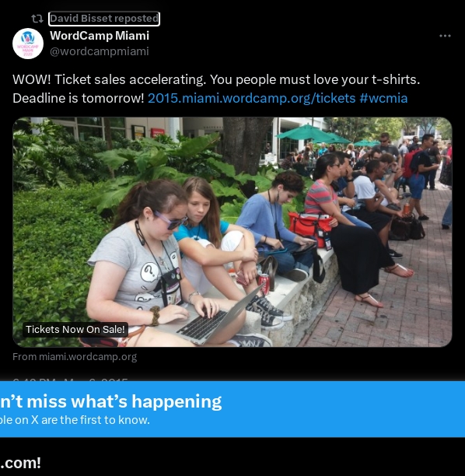Open David Bisset reposted link
Screen dimensions: 465x476
[x=104, y=19]
